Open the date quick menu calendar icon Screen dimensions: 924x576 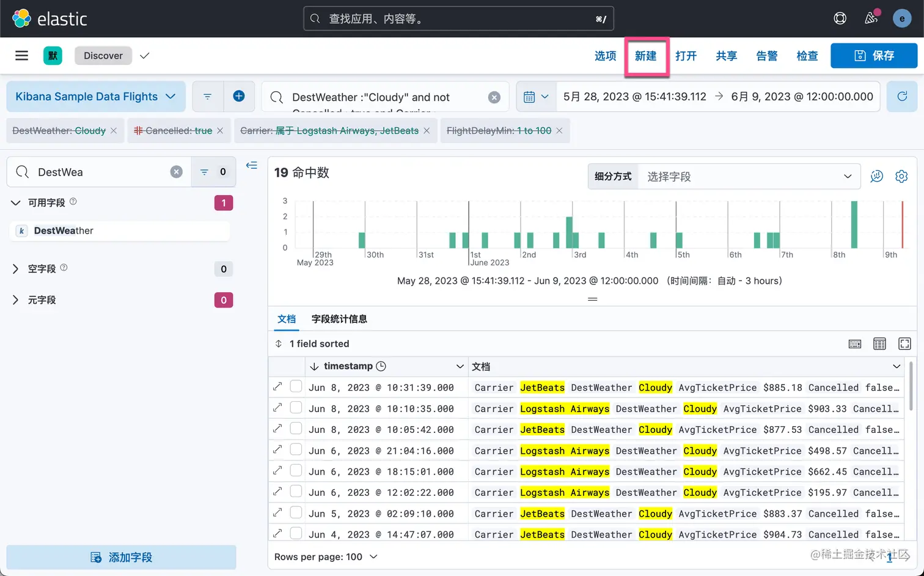pos(536,97)
